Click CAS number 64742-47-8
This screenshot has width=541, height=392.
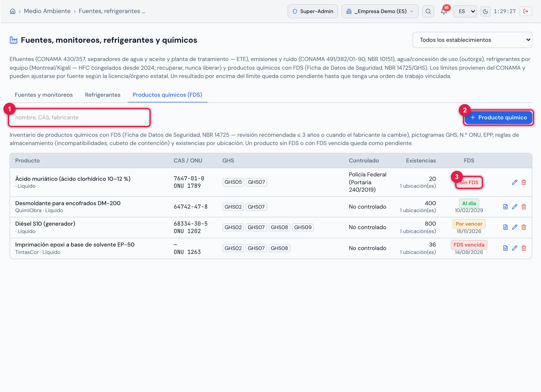click(x=190, y=207)
